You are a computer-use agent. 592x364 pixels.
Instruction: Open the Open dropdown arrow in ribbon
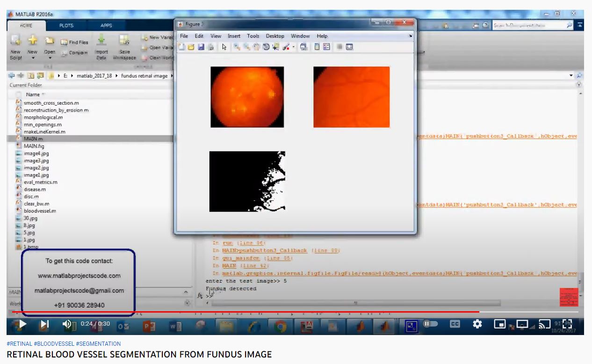(50, 58)
